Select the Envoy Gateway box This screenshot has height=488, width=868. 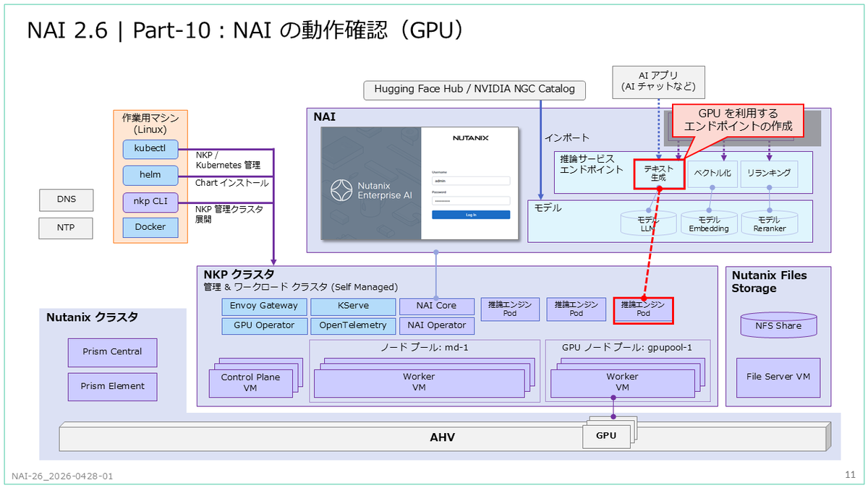pyautogui.click(x=264, y=306)
